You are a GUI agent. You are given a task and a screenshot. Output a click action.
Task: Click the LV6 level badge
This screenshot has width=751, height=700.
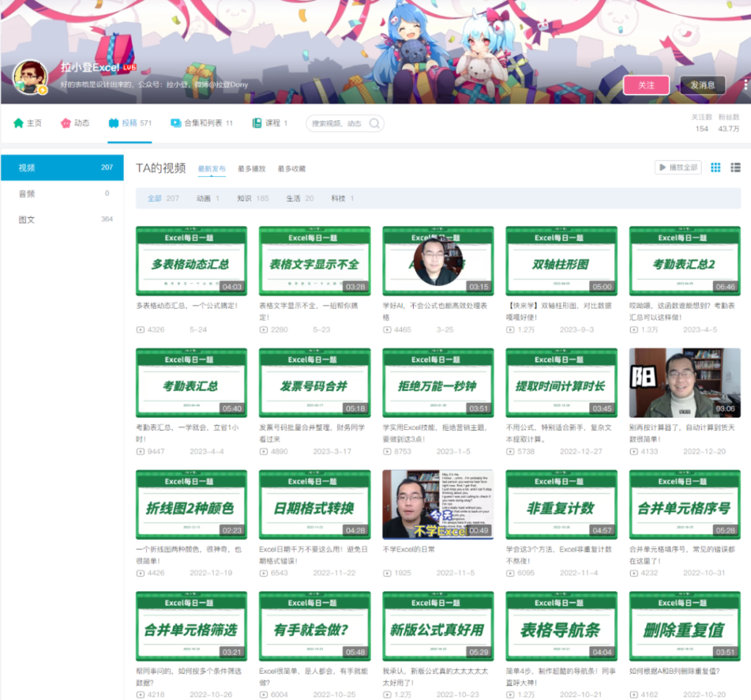[x=129, y=68]
